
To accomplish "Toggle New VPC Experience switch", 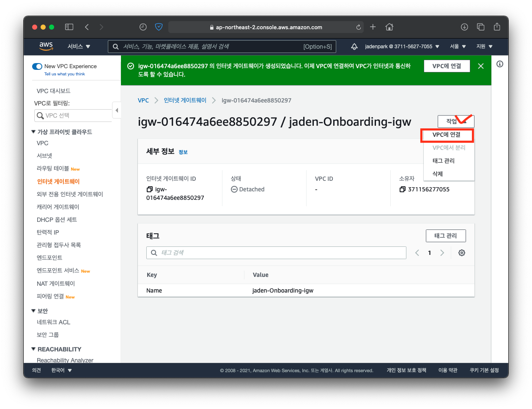I will click(37, 66).
